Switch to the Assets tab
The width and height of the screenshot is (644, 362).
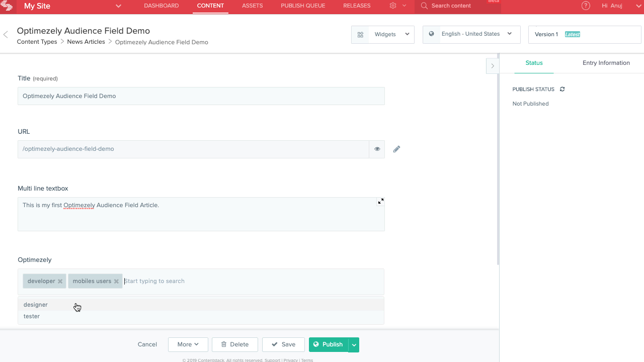pos(252,6)
